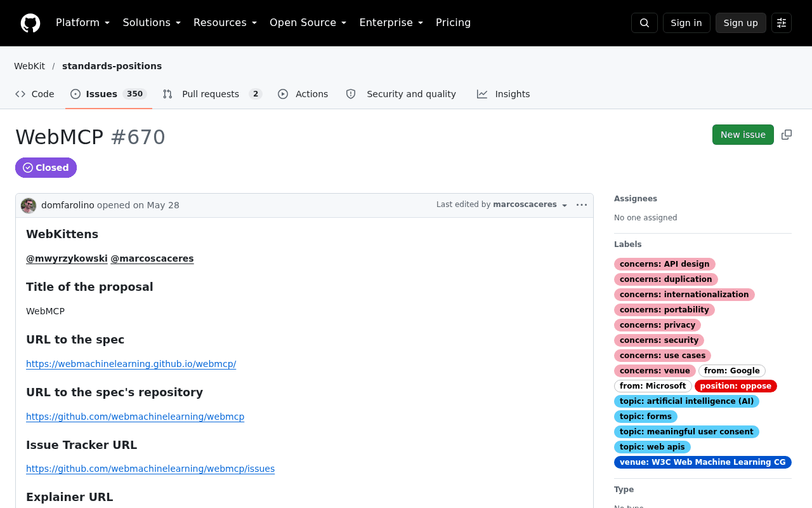Go to the Pricing page
Viewport: 812px width, 508px height.
[x=453, y=23]
